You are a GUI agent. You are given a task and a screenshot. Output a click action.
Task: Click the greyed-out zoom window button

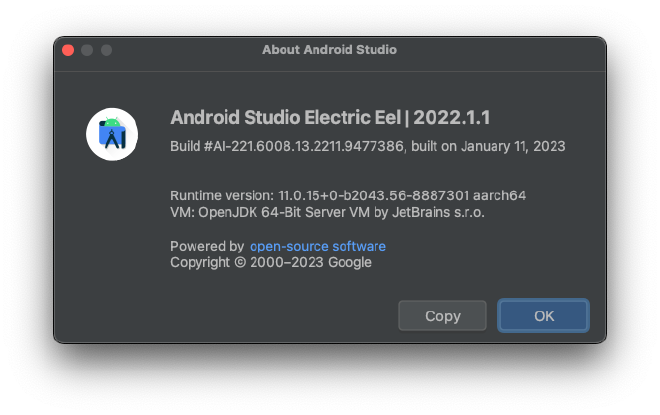pos(106,50)
